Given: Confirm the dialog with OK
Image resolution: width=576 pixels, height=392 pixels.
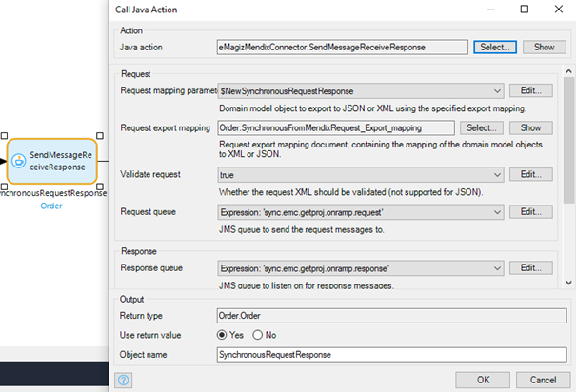Looking at the screenshot, I should point(483,380).
